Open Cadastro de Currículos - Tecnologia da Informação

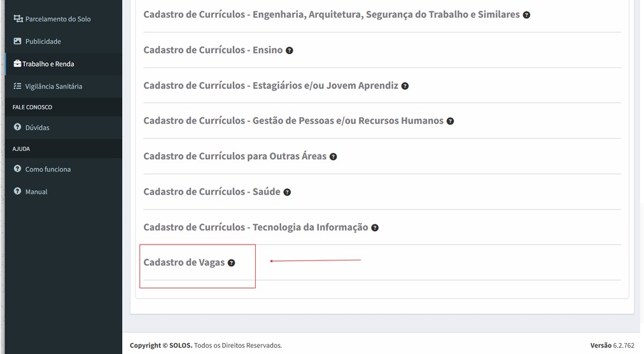click(255, 227)
